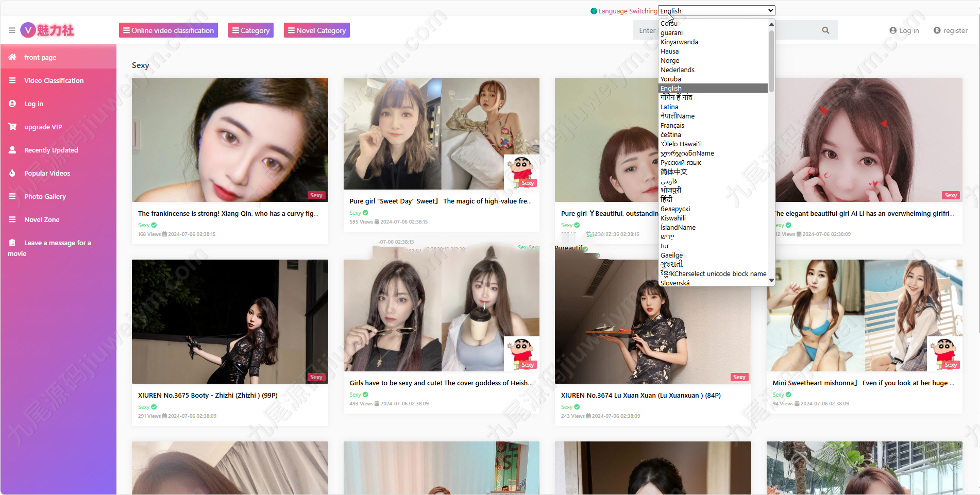Click the clipboard icon for Leave a message
The height and width of the screenshot is (495, 980).
(x=12, y=243)
